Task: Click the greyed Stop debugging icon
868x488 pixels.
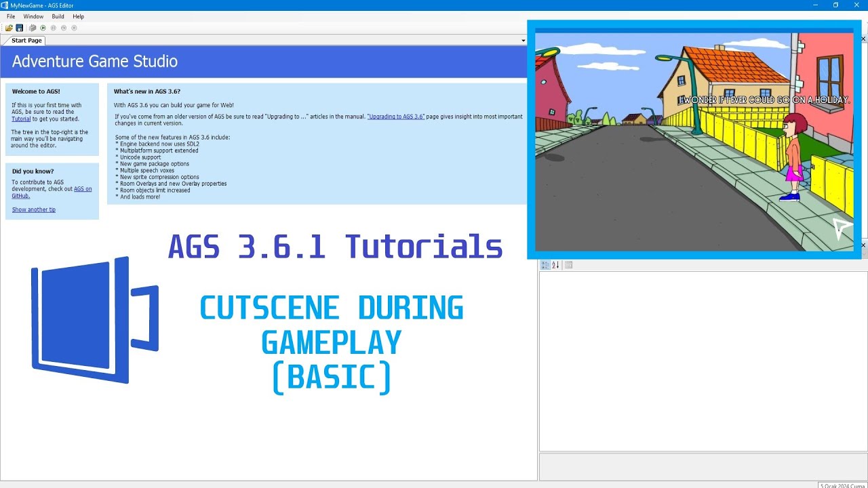Action: coord(74,28)
